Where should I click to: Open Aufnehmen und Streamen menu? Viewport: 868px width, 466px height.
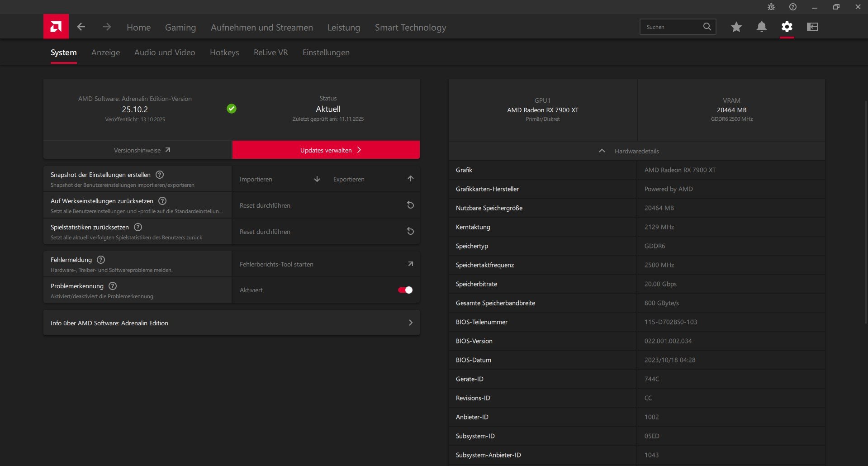tap(262, 28)
